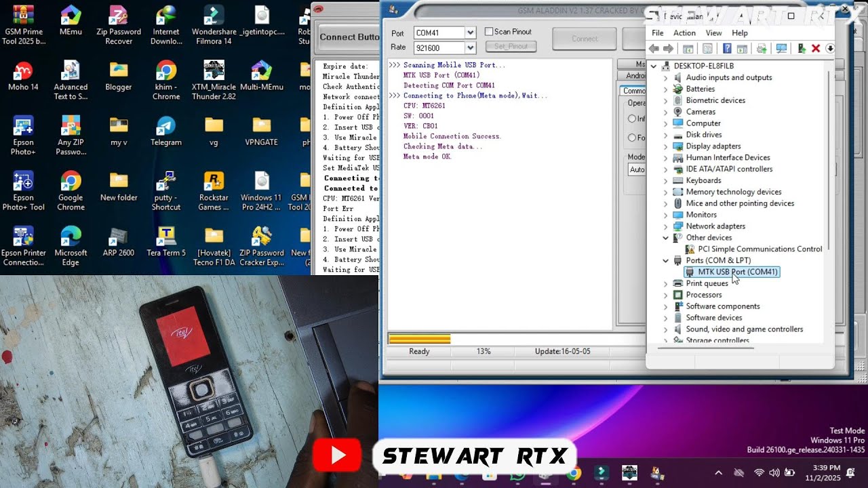Click the 'Update:16-05-05' status bar entry
Image resolution: width=868 pixels, height=488 pixels.
(x=562, y=352)
